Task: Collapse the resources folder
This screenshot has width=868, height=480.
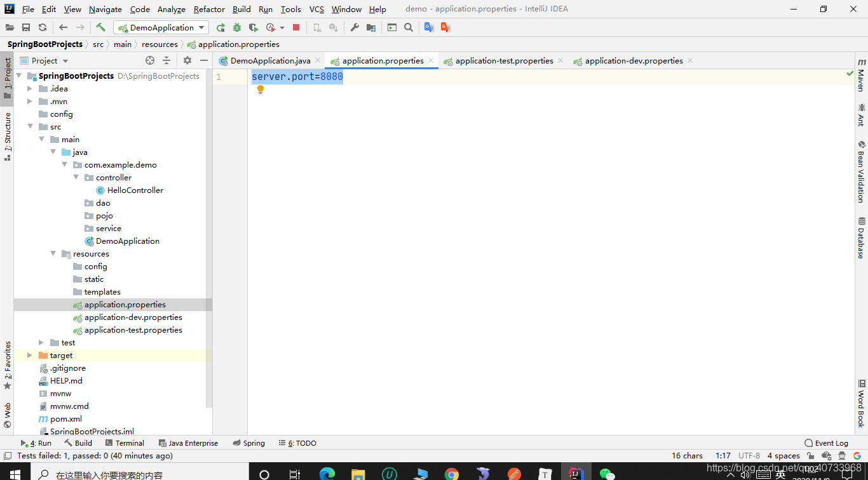Action: (x=53, y=253)
